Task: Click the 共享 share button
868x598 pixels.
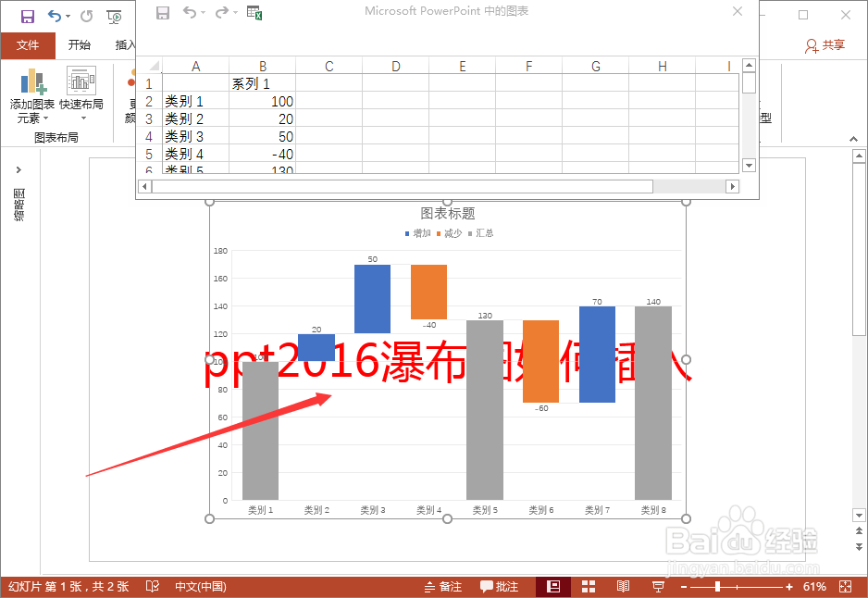Action: click(825, 44)
